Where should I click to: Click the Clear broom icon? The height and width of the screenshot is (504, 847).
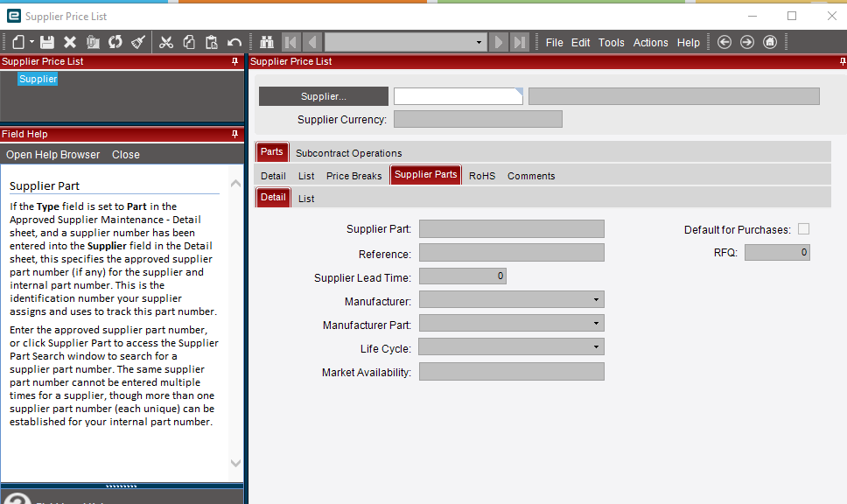(x=138, y=42)
